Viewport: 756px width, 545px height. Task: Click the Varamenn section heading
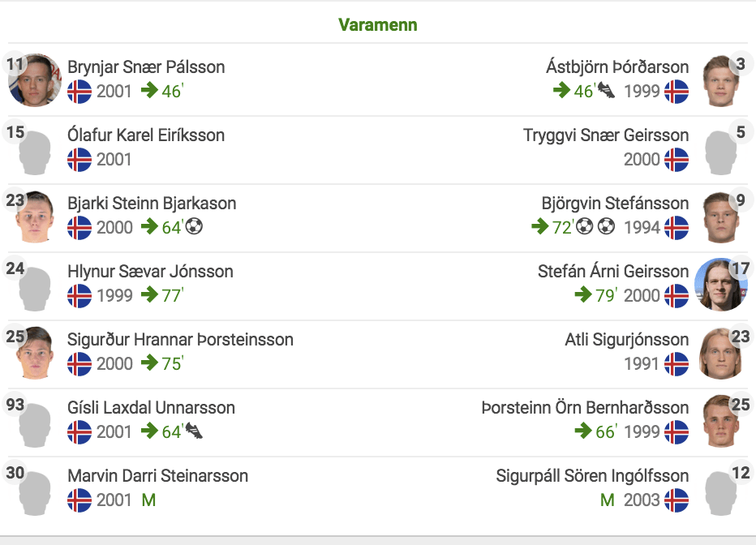[x=377, y=24]
